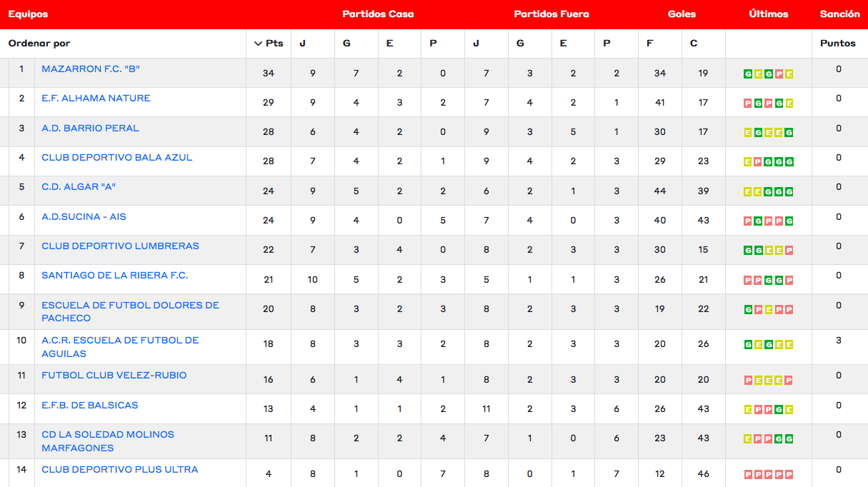
Task: Click the red P badge in Mazarron's row
Action: [x=779, y=74]
